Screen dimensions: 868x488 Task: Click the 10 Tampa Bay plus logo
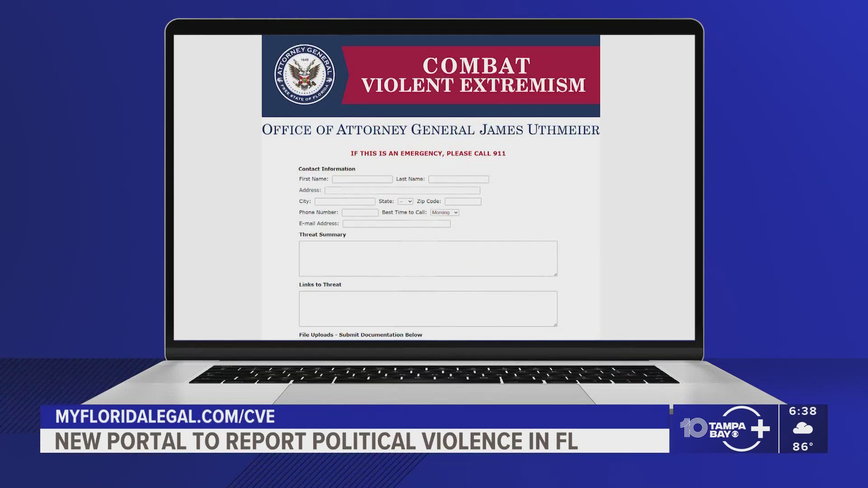pos(725,429)
